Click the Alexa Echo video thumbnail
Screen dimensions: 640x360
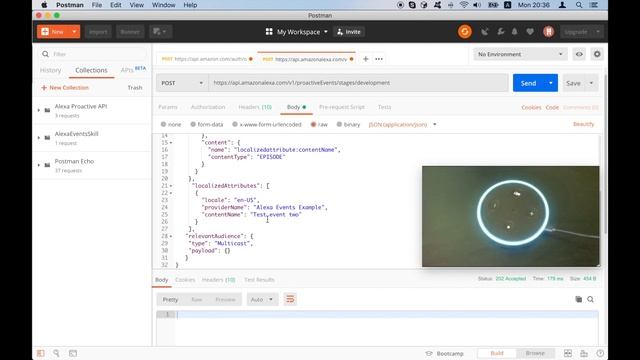511,216
